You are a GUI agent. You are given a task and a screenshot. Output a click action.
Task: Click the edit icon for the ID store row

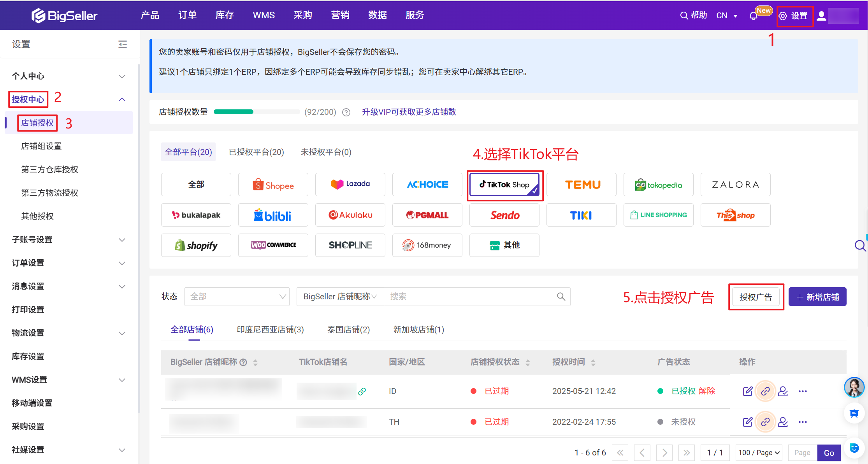(x=747, y=391)
